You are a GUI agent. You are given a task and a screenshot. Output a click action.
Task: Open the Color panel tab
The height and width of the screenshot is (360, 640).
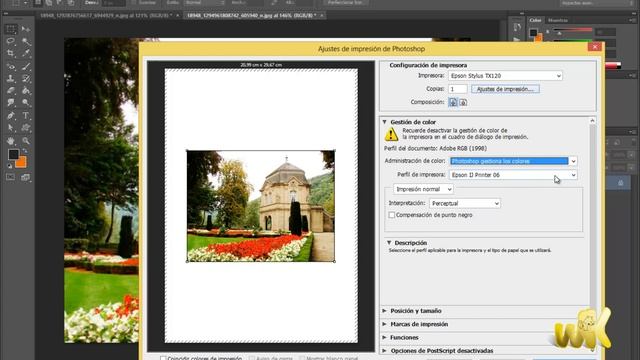pos(535,20)
